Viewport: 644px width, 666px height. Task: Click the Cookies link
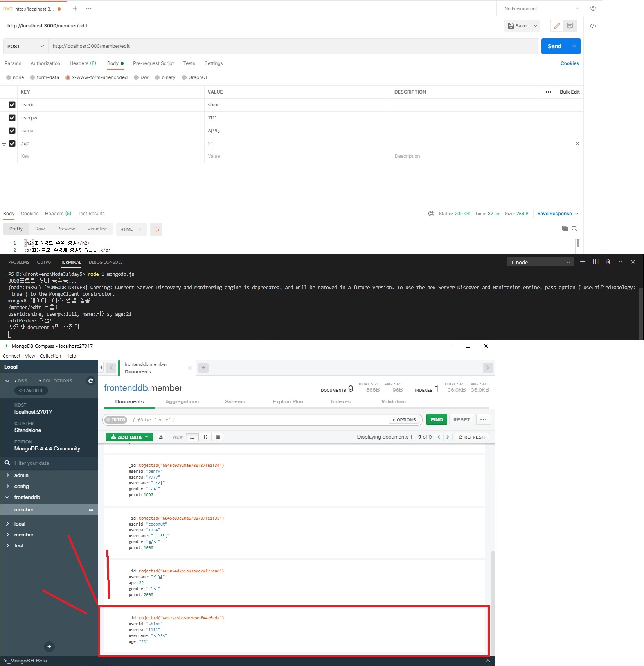(x=570, y=63)
